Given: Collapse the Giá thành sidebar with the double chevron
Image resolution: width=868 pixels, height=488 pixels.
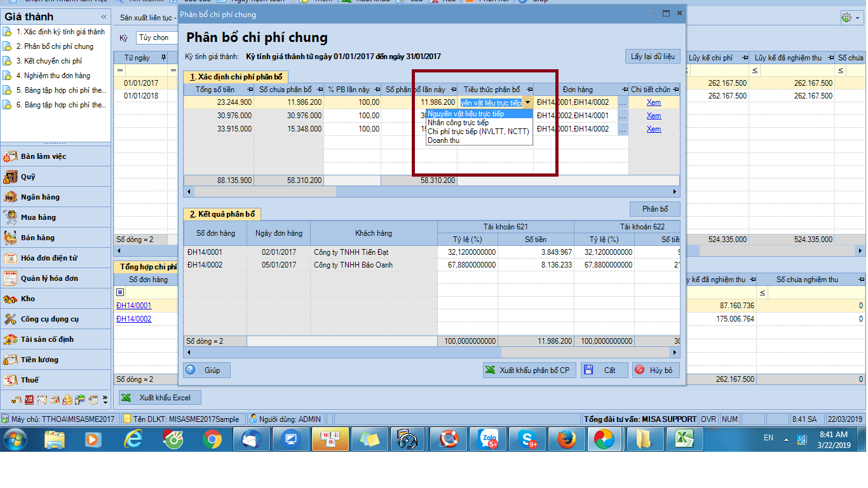Looking at the screenshot, I should 104,17.
